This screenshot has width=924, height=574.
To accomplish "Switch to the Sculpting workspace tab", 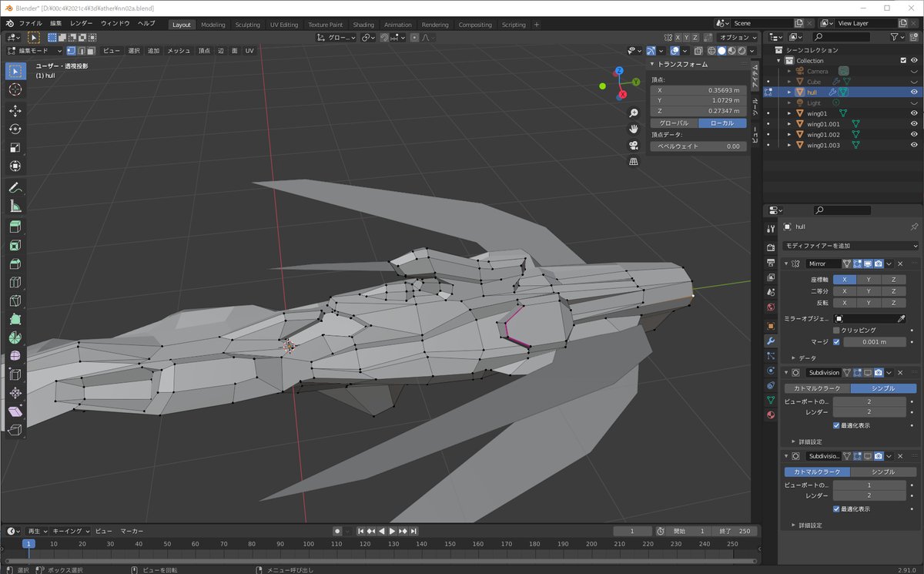I will (247, 25).
